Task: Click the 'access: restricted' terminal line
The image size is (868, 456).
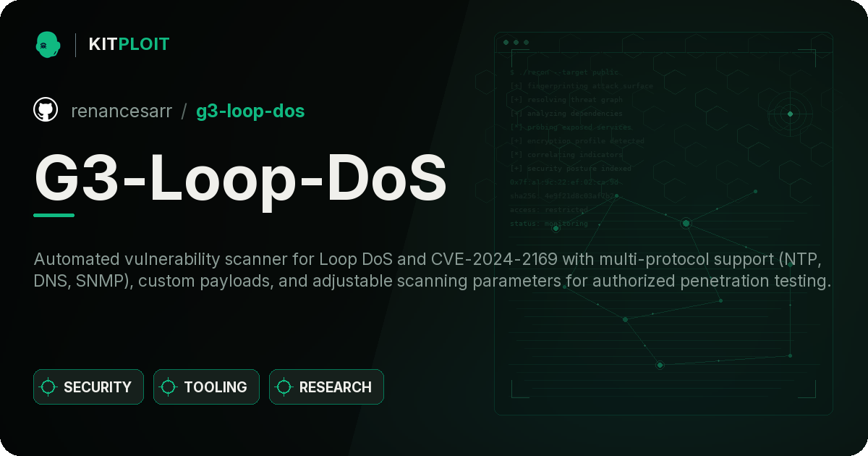Action: [x=549, y=209]
